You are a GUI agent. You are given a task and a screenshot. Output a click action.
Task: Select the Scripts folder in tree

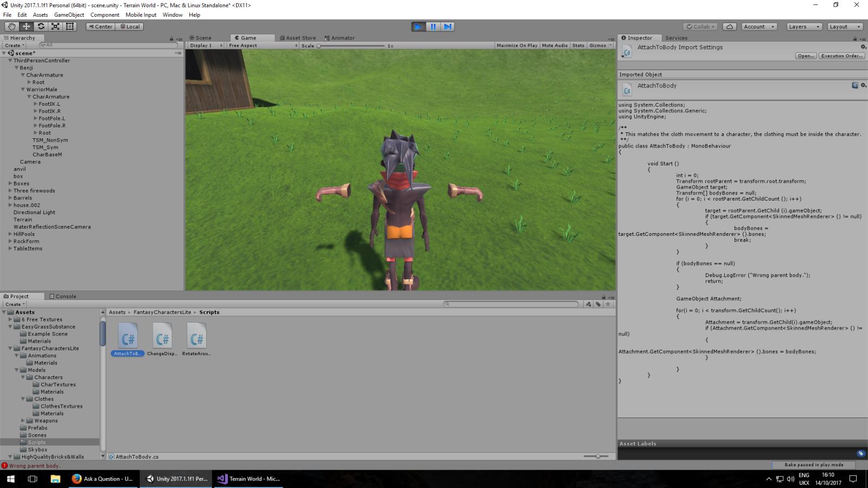pyautogui.click(x=36, y=442)
